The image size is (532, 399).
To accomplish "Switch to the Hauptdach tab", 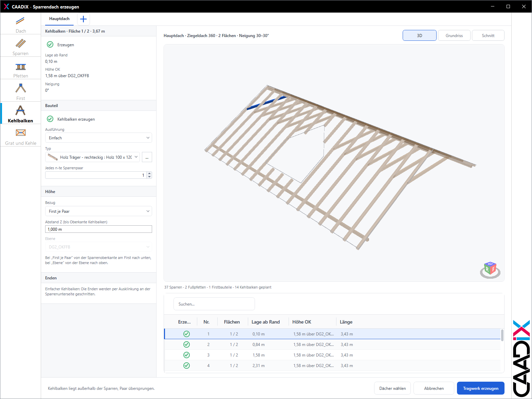I will pos(59,19).
